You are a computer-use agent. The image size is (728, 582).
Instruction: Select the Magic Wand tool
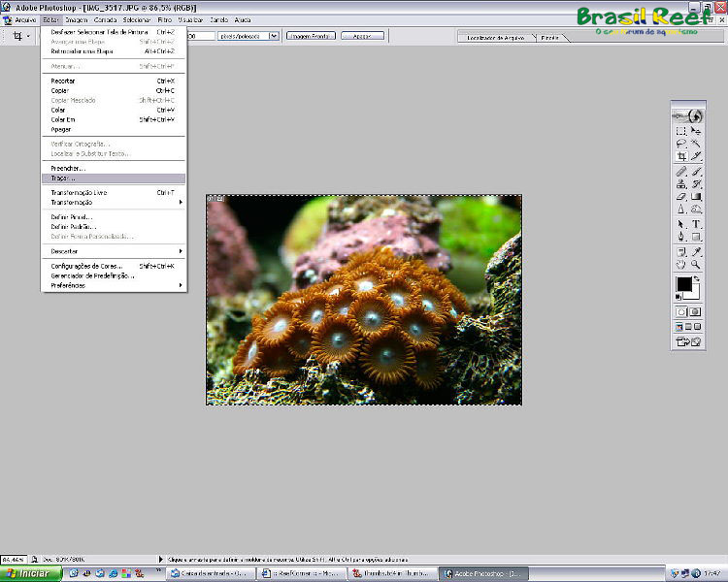click(x=697, y=144)
